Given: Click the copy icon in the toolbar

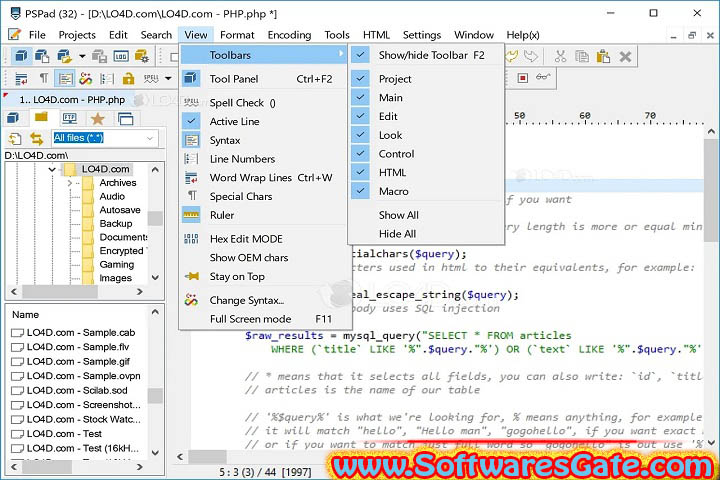Looking at the screenshot, I should point(582,56).
